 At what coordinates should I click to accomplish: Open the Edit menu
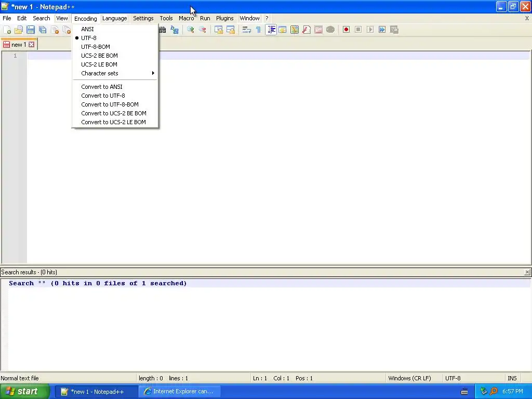(x=22, y=18)
